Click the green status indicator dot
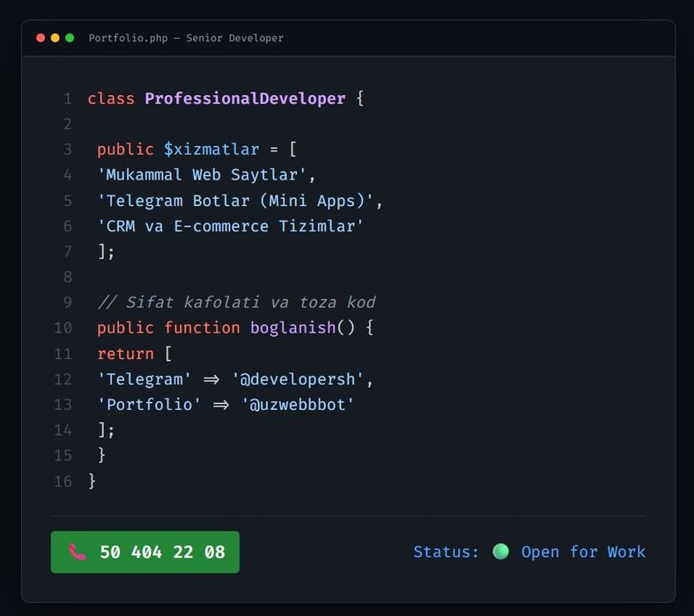This screenshot has height=616, width=694. [500, 552]
